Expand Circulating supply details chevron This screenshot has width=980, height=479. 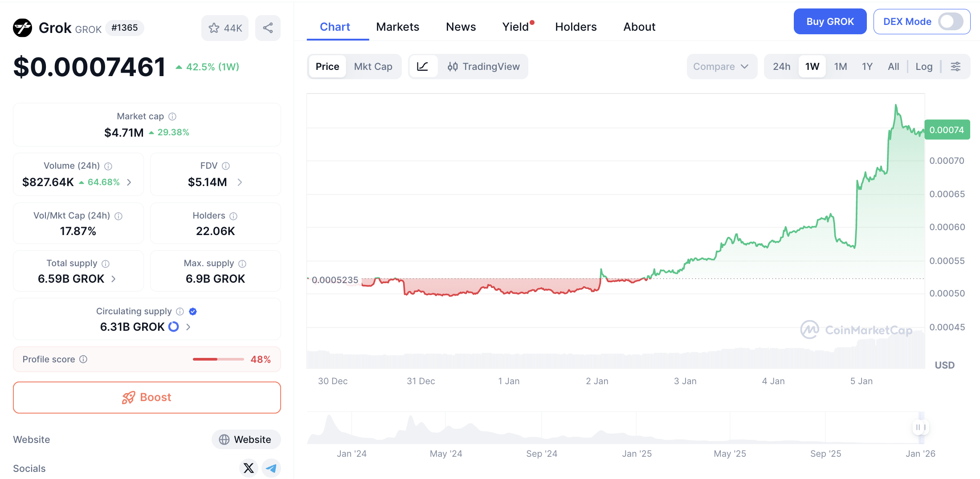188,327
